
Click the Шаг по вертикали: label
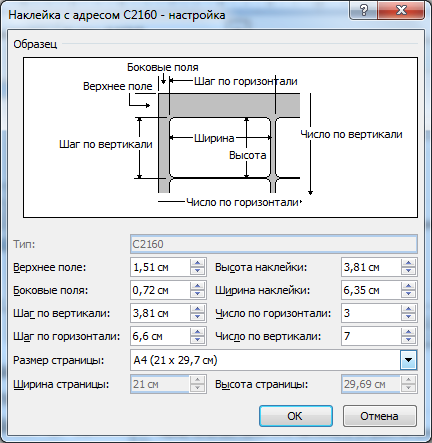pyautogui.click(x=62, y=313)
